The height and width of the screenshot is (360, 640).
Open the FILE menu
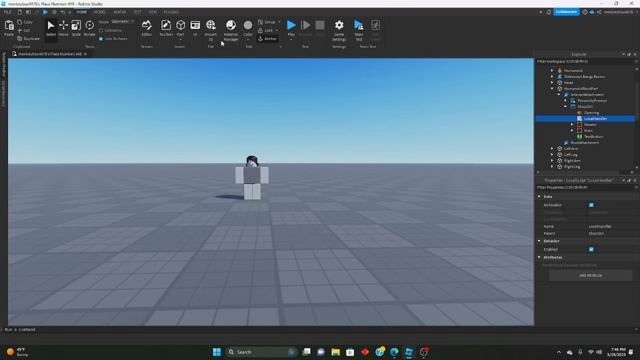(7, 12)
